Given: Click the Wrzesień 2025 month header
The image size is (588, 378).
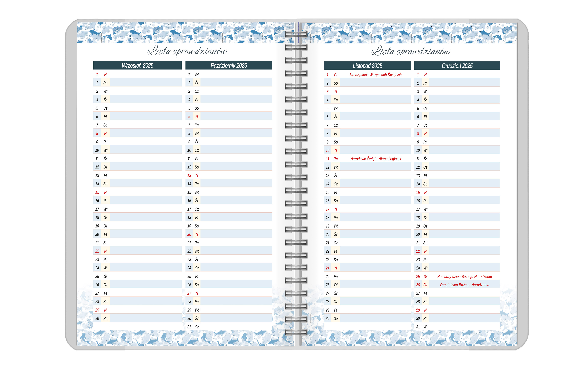Looking at the screenshot, I should tap(137, 65).
